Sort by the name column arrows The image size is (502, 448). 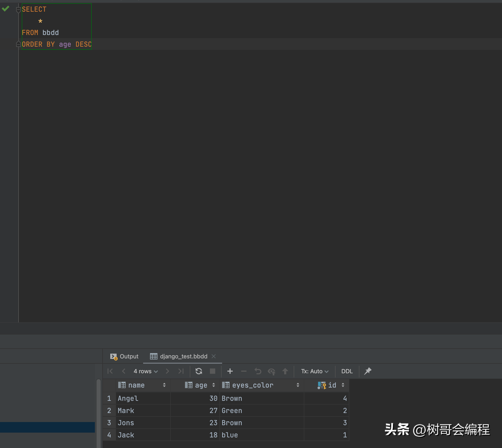[164, 385]
